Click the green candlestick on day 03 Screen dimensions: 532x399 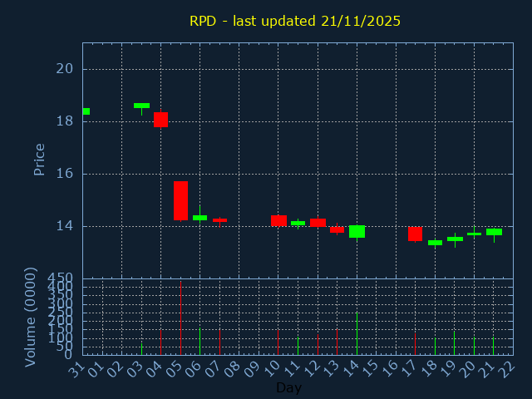click(141, 106)
